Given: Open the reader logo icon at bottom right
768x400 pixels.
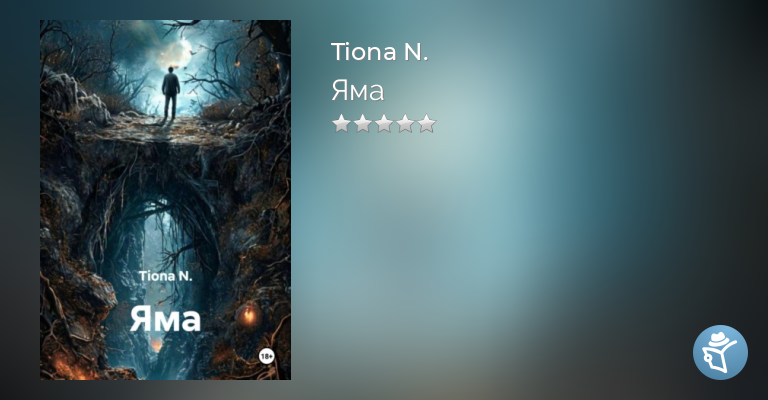Looking at the screenshot, I should 720,352.
